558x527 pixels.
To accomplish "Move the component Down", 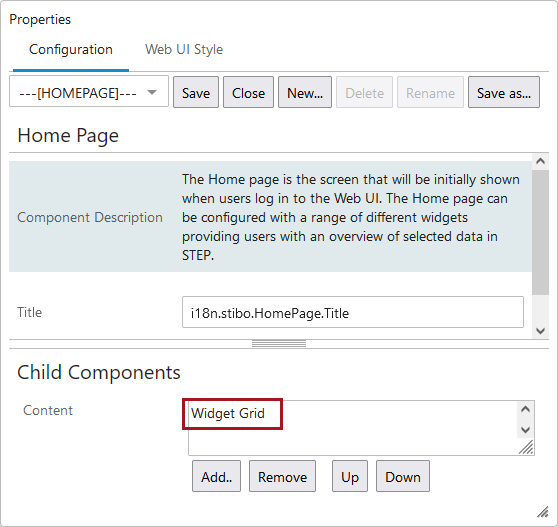I will [403, 476].
